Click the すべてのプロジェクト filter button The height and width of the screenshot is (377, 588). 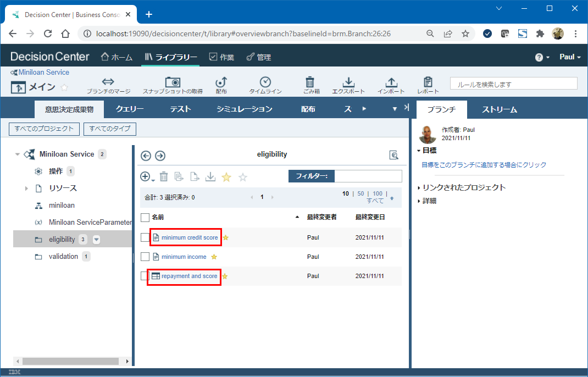click(x=45, y=129)
